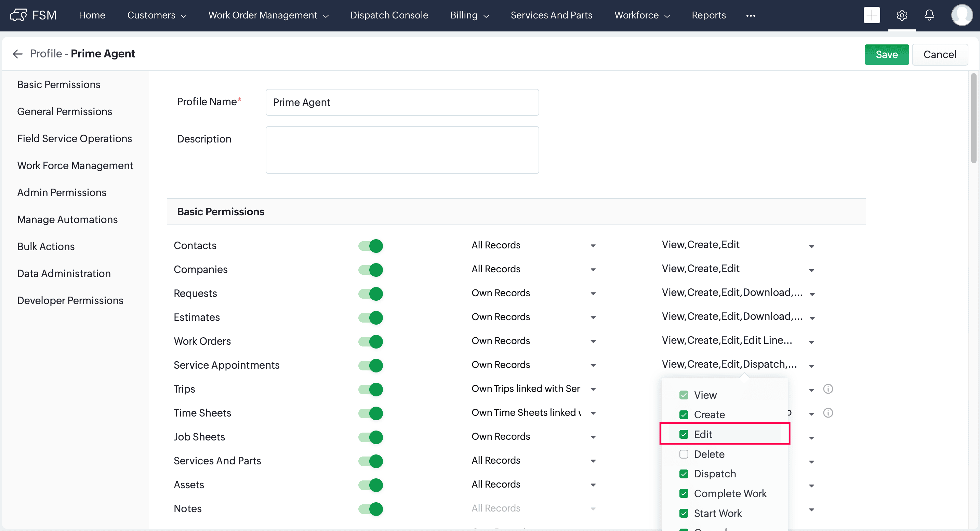Open the user profile avatar
The height and width of the screenshot is (531, 980).
pyautogui.click(x=962, y=15)
